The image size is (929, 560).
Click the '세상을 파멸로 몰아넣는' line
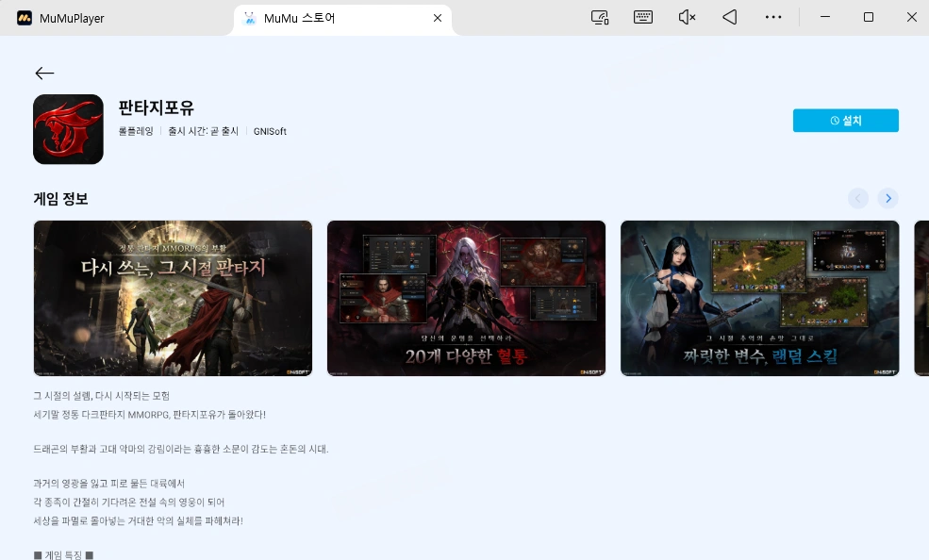point(138,521)
